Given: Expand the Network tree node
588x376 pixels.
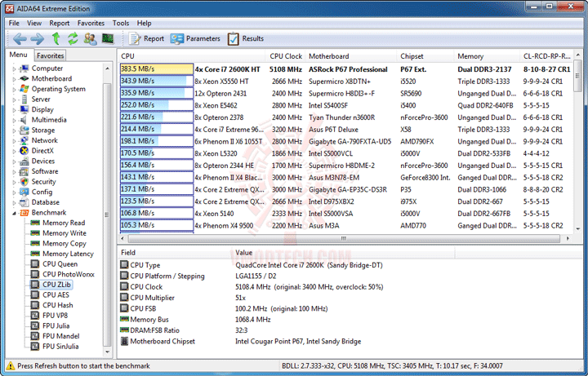Looking at the screenshot, I should point(14,141).
